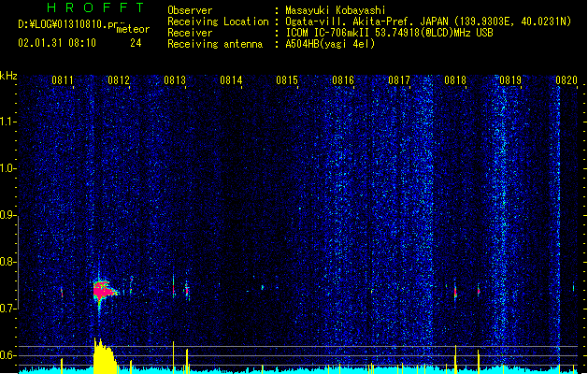Image resolution: width=588 pixels, height=374 pixels.
Task: Click the 0.8 kHz axis label
Action: [8, 262]
